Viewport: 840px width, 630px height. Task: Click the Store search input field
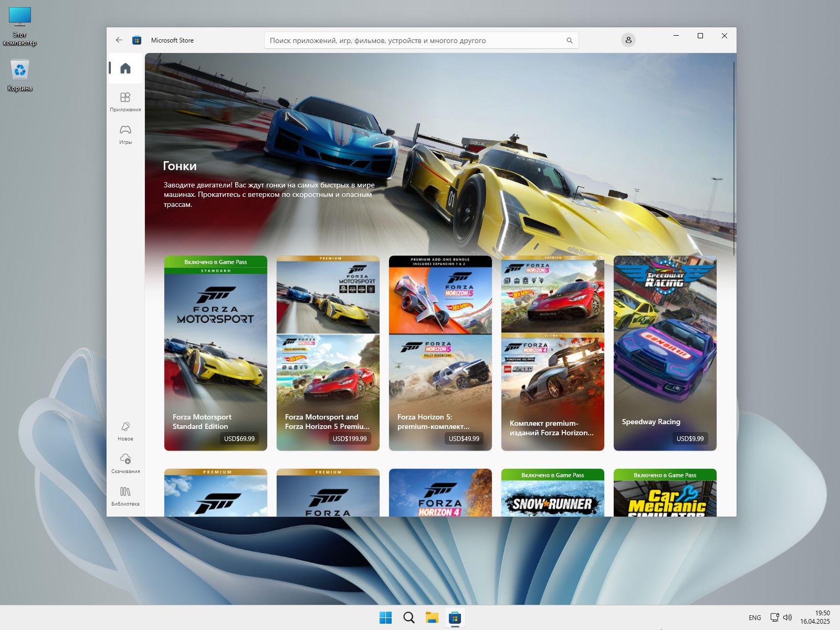421,40
